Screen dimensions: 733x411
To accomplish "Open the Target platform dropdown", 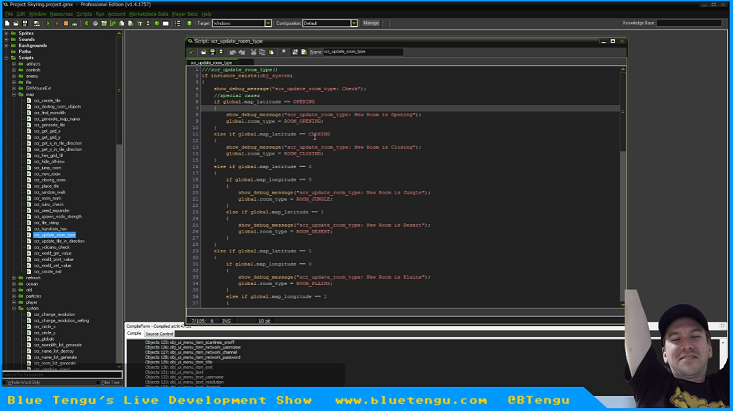I will pyautogui.click(x=268, y=23).
